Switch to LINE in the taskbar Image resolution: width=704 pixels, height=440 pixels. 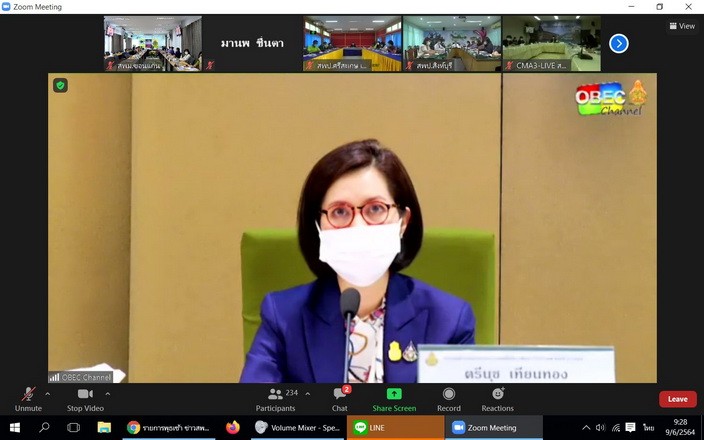pos(395,428)
